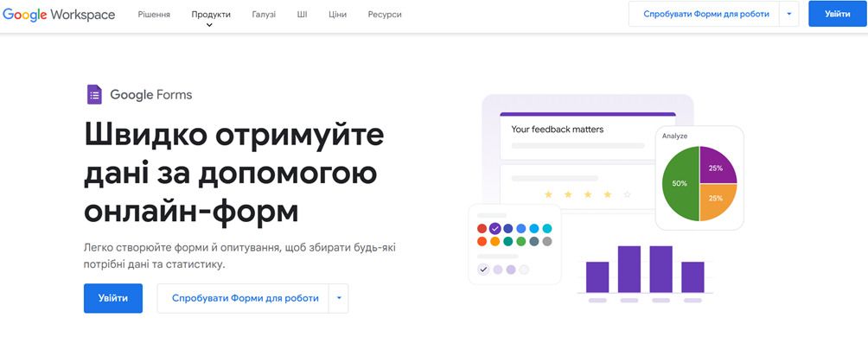
Task: Expand the chevron under Продукти
Action: point(209,25)
